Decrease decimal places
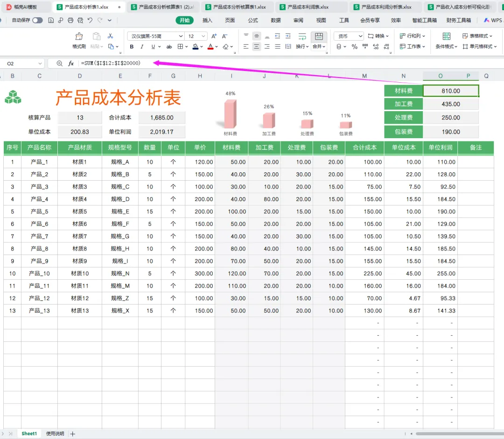This screenshot has height=439, width=504. [x=386, y=47]
